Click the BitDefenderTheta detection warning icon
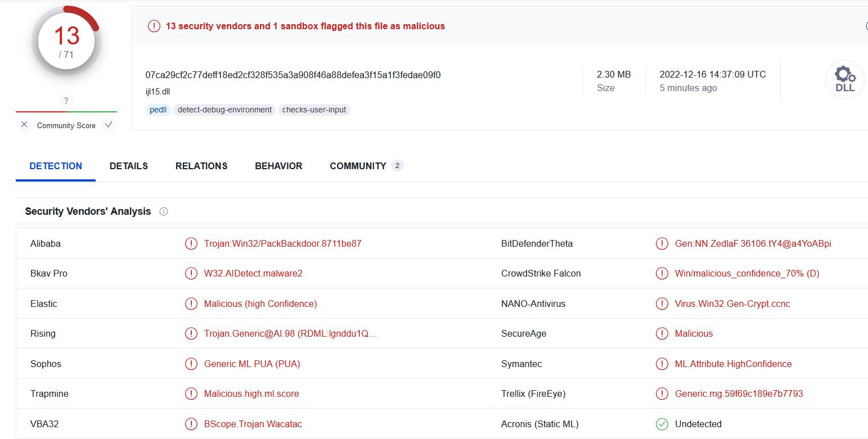 (x=662, y=243)
